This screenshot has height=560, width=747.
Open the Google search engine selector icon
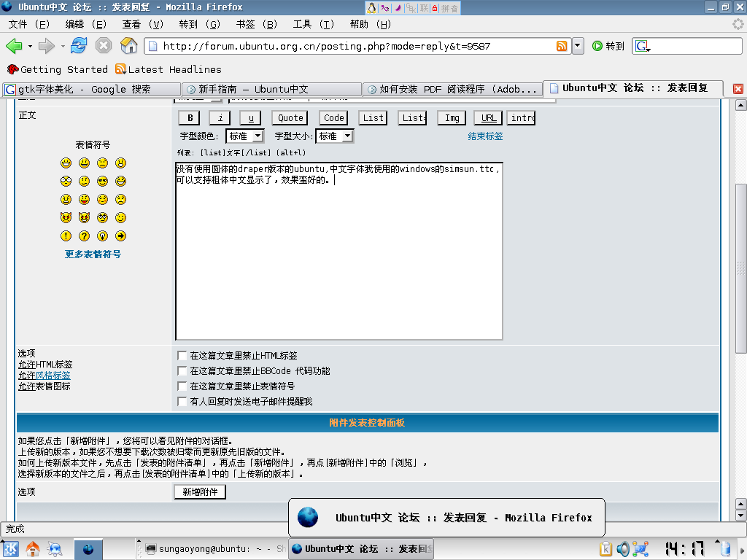[643, 46]
